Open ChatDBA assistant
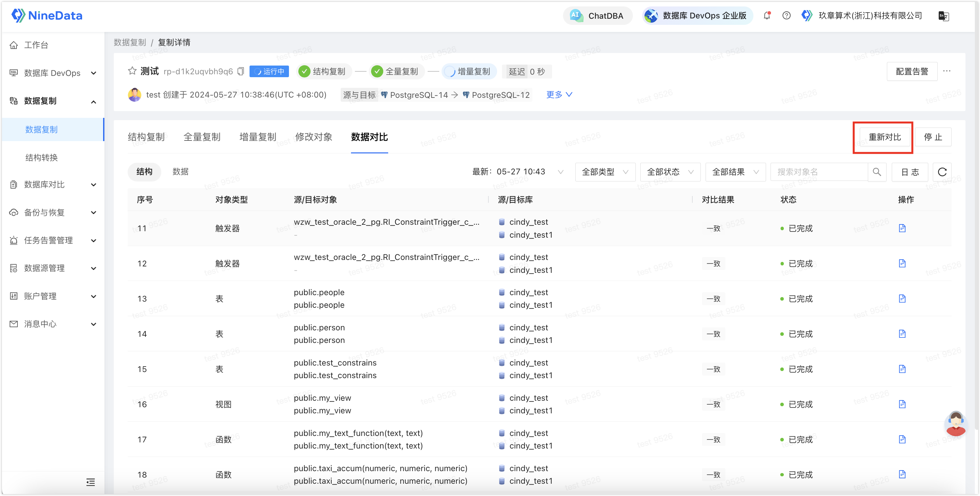Image resolution: width=980 pixels, height=496 pixels. [x=597, y=15]
